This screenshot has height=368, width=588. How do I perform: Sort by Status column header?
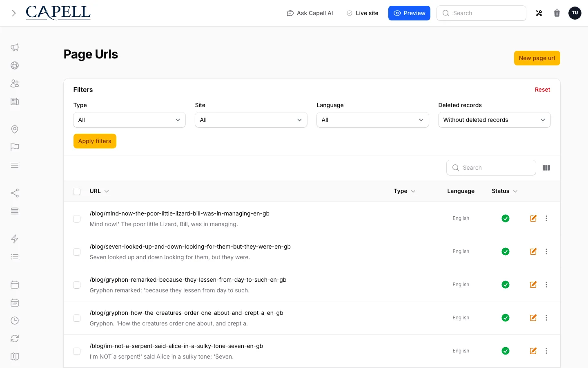coord(505,191)
